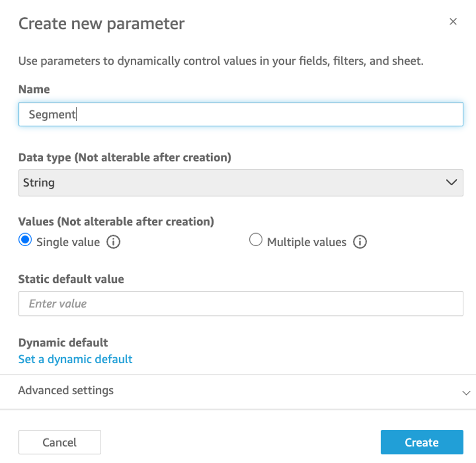Expand the Advanced settings section
Viewport: 476px width, 463px height.
click(66, 391)
